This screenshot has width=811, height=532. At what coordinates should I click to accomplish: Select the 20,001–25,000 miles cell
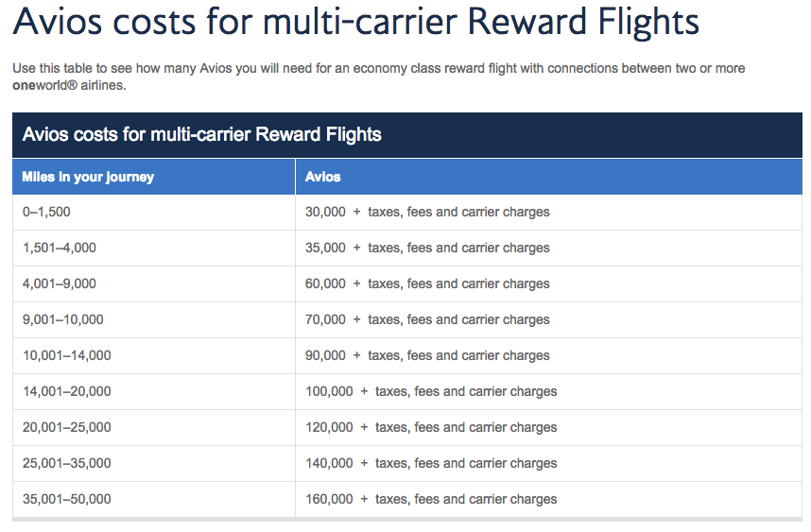point(154,427)
